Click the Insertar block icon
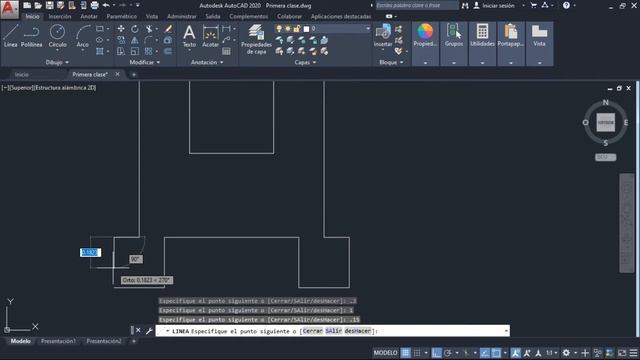Viewport: 640px width, 360px height. pyautogui.click(x=383, y=35)
